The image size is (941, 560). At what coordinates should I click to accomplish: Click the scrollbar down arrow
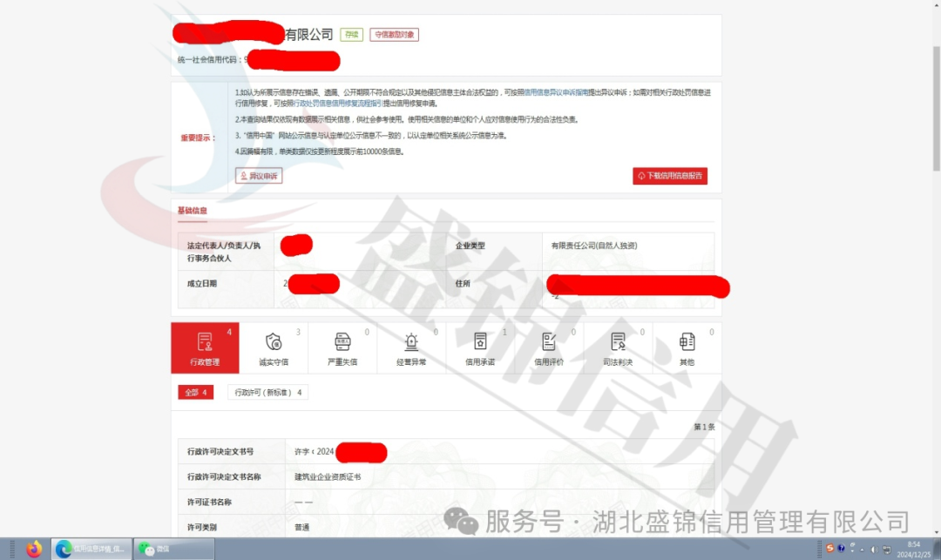936,532
